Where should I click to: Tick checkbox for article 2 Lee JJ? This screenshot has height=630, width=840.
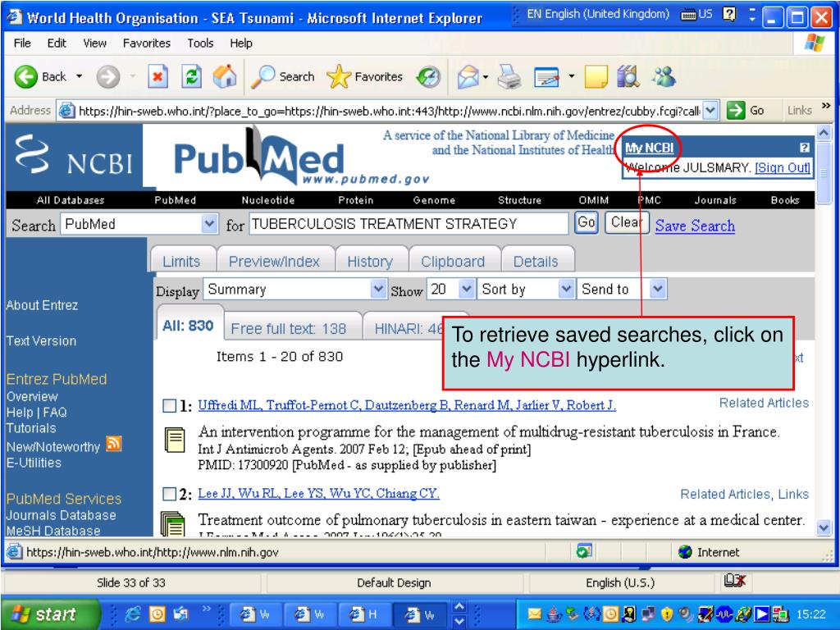pos(169,493)
